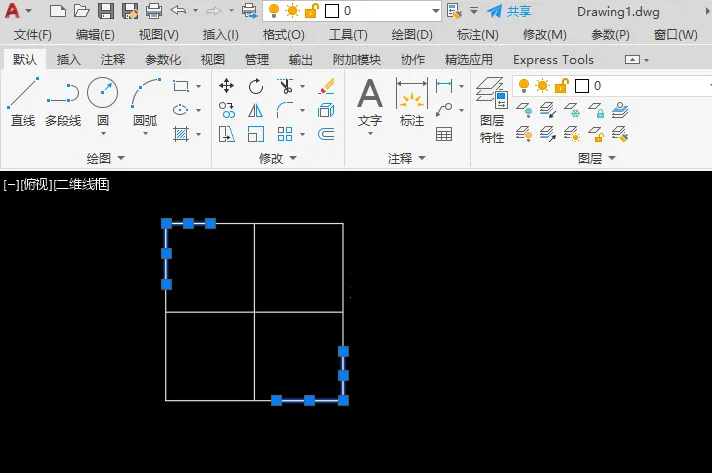The height and width of the screenshot is (473, 712).
Task: Switch to the Insert (插入) ribbon tab
Action: [68, 59]
